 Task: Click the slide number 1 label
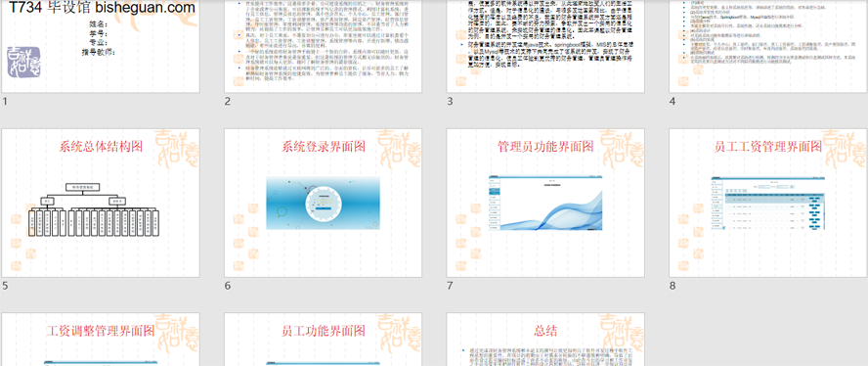coord(5,102)
